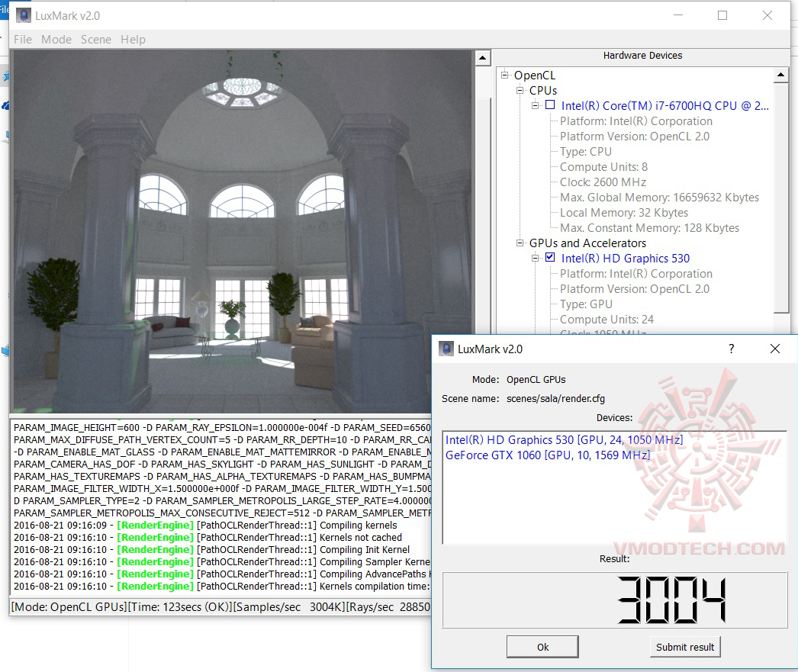Select 'Compute Units: 24' row

[607, 320]
